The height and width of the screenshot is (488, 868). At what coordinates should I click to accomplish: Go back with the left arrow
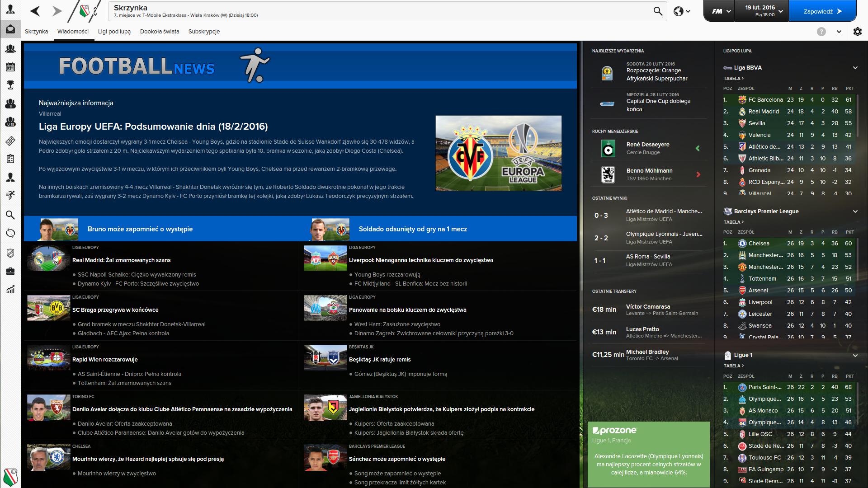(x=35, y=11)
